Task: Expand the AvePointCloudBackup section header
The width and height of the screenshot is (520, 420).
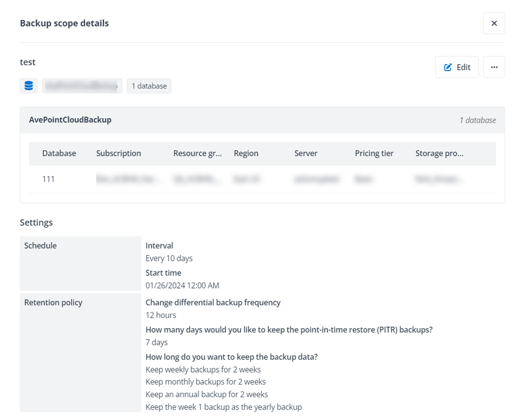Action: point(70,120)
